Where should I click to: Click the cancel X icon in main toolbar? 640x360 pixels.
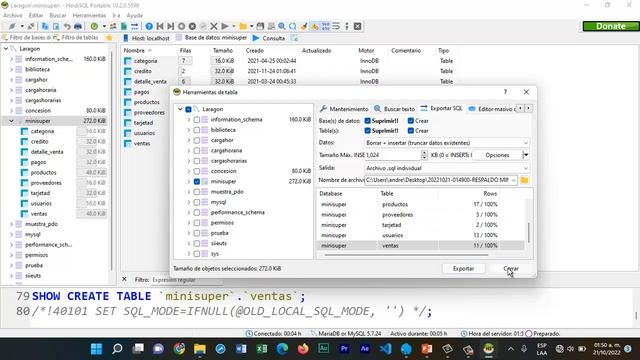[213, 26]
